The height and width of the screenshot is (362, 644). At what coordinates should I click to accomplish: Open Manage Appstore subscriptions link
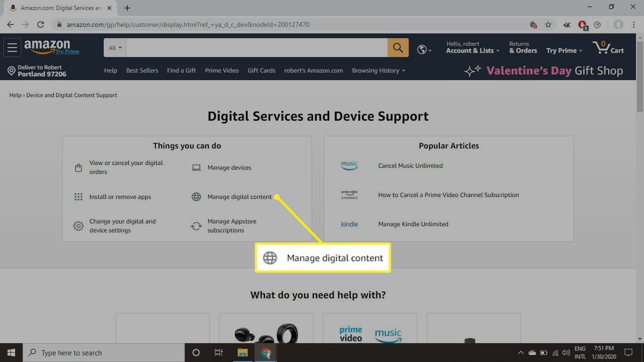pyautogui.click(x=232, y=226)
